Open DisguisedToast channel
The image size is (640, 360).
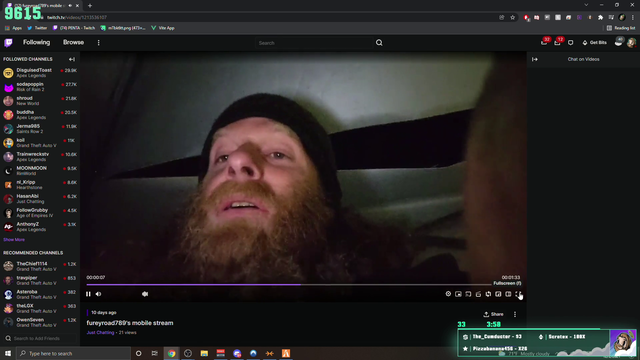(x=40, y=73)
